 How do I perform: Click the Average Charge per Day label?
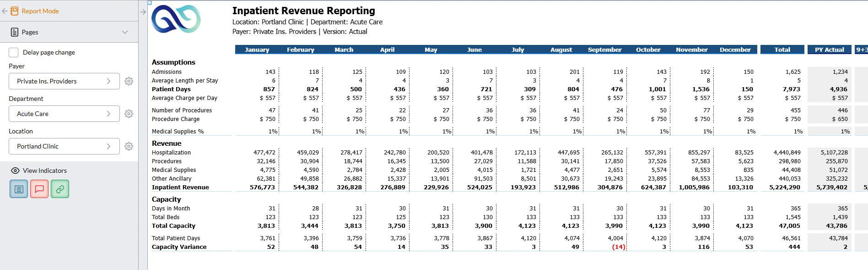click(x=184, y=98)
